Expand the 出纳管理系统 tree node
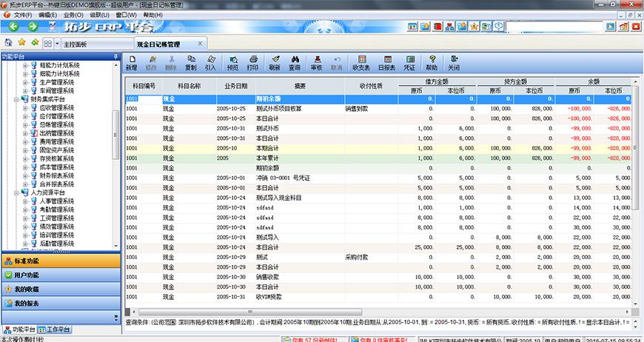Screen dimensions: 644x342 [x=25, y=133]
